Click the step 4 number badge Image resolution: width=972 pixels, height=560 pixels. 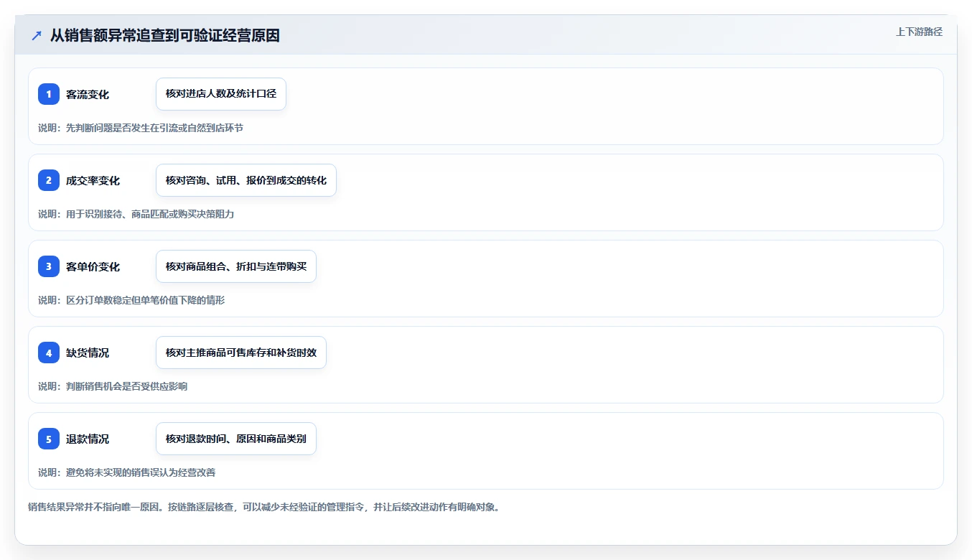click(49, 353)
